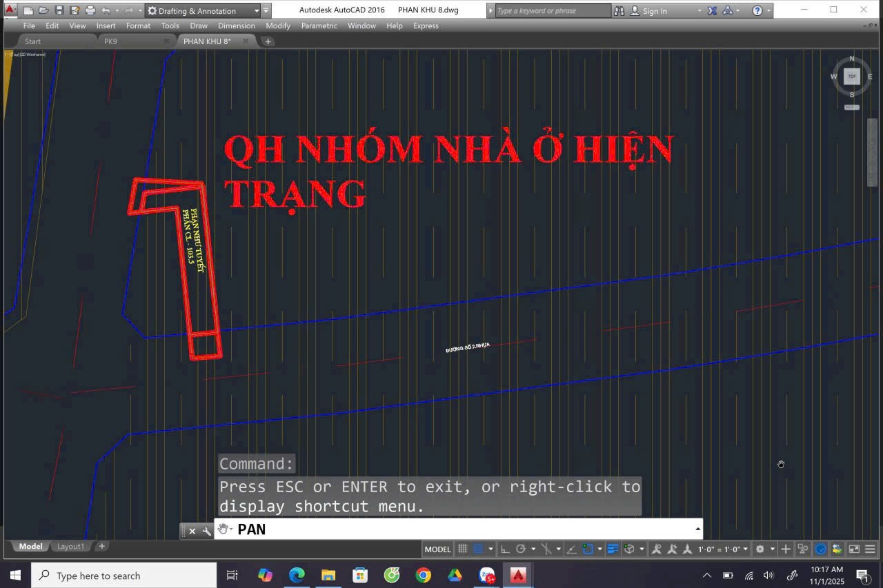The width and height of the screenshot is (883, 588).
Task: Expand the snap settings dropdown arrow
Action: point(490,549)
